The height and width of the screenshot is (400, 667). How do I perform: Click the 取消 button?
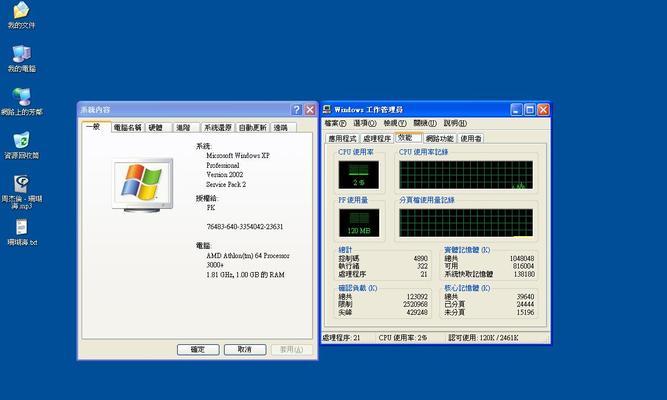[x=245, y=349]
